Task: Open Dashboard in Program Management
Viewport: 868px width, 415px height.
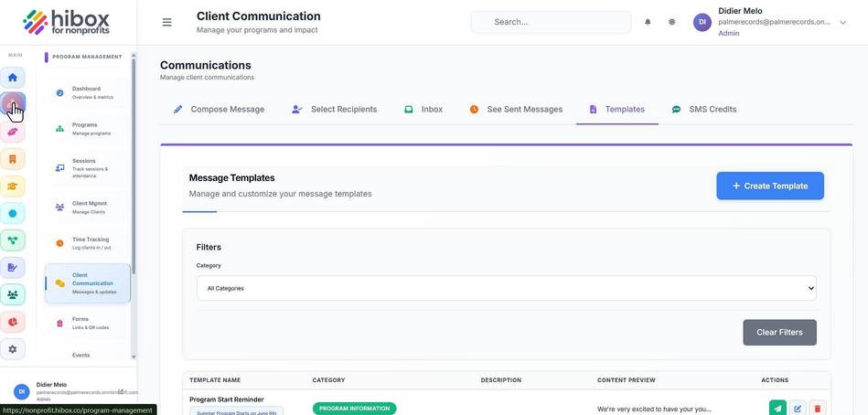Action: pos(86,92)
